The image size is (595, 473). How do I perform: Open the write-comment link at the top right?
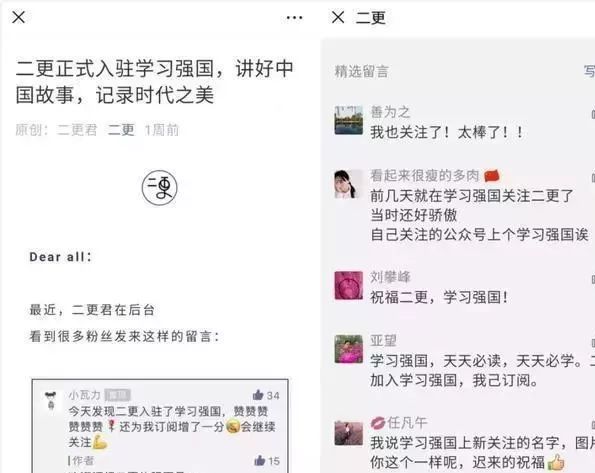point(589,71)
